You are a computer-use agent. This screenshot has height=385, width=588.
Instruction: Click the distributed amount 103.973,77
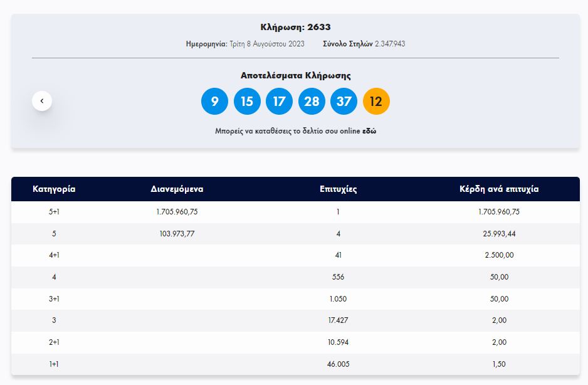tap(177, 234)
